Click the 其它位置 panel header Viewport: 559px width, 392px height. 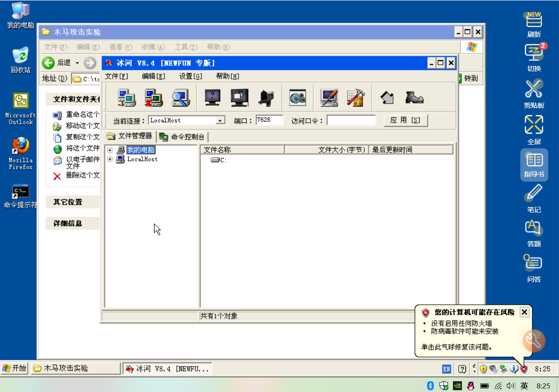pyautogui.click(x=73, y=202)
